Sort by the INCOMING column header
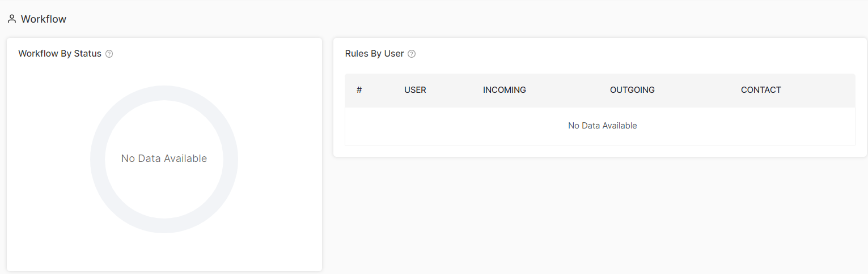This screenshot has width=868, height=274. click(x=505, y=90)
